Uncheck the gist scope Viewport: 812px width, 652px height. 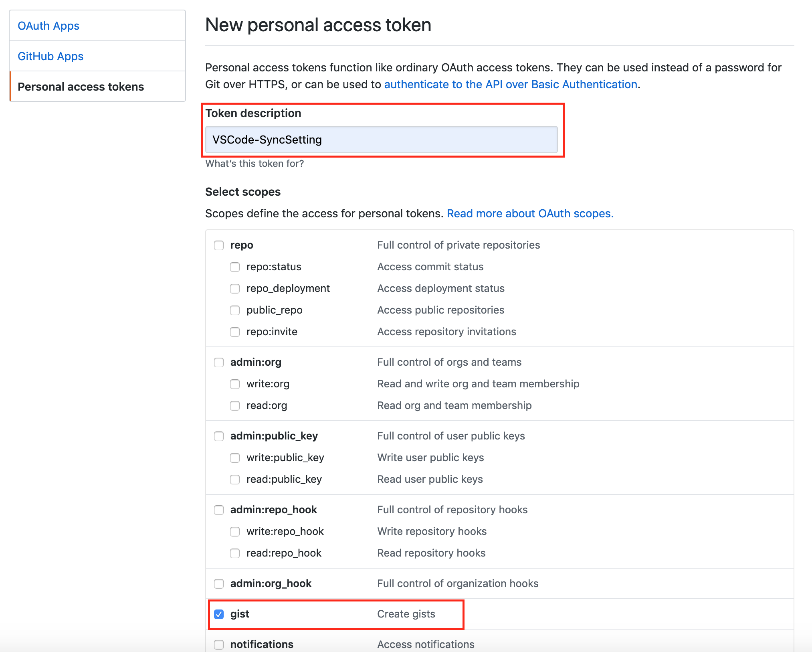[219, 614]
